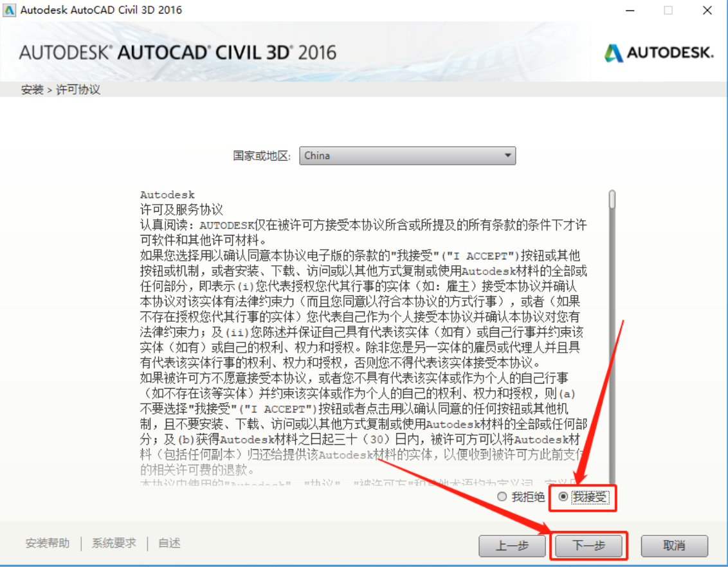Click the 取消 button

tap(674, 545)
